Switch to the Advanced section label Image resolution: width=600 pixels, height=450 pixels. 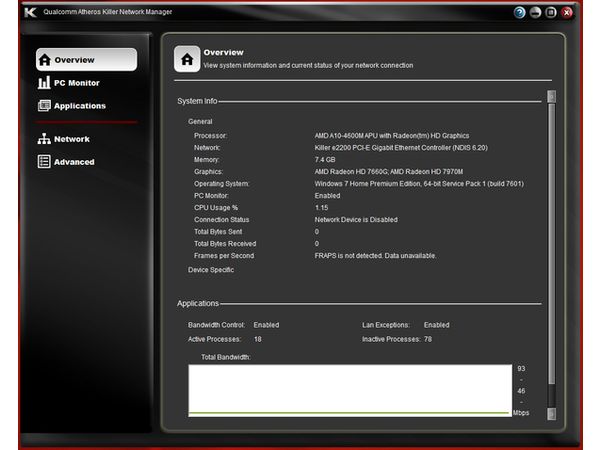click(74, 162)
